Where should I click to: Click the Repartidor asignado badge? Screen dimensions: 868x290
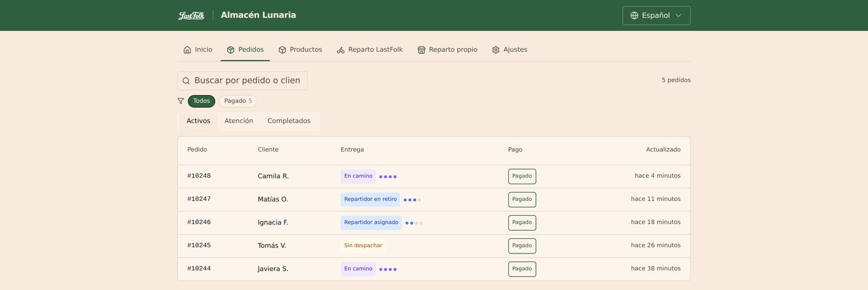pos(371,222)
